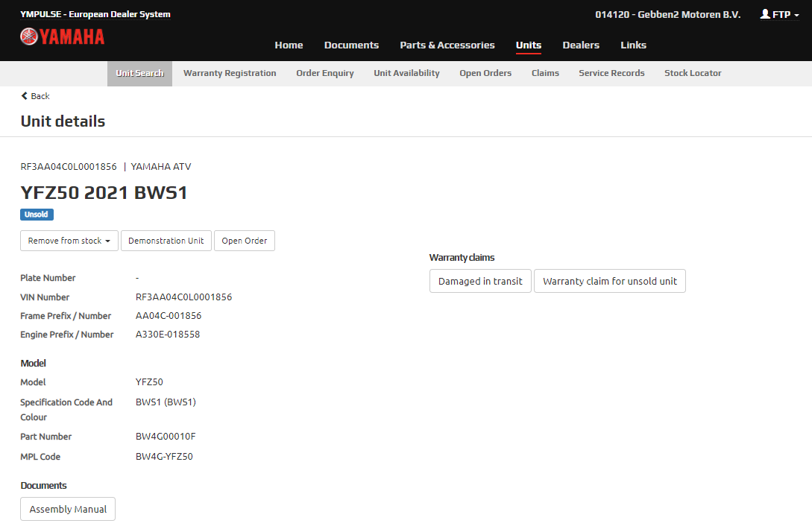Click the VIN Number label
Image resolution: width=812 pixels, height=532 pixels.
[45, 297]
